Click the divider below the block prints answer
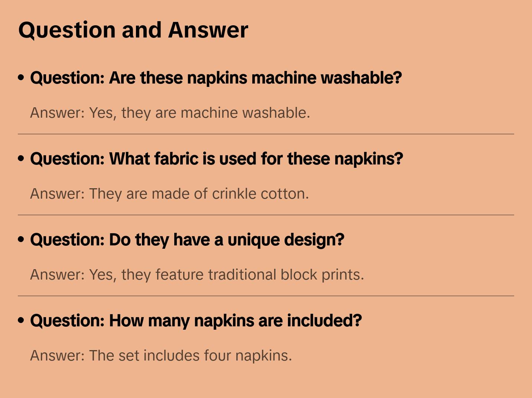The height and width of the screenshot is (398, 532). coord(266,296)
